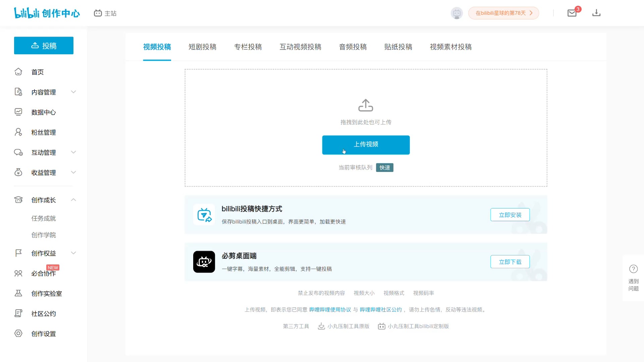Switch to the 专栏投稿 tab
Viewport: 644px width, 362px height.
click(248, 47)
